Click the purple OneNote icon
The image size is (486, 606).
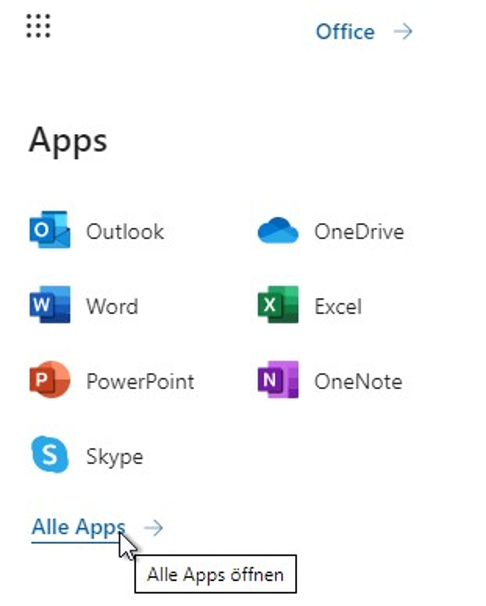pyautogui.click(x=278, y=380)
